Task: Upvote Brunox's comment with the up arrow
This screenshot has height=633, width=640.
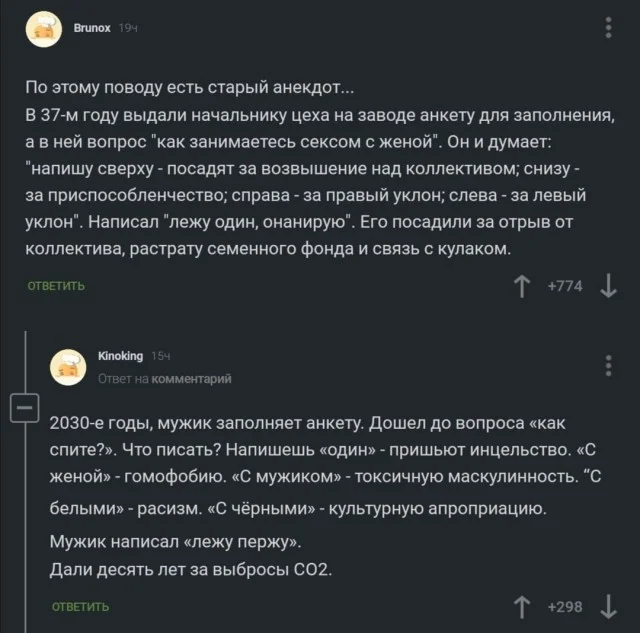Action: point(521,286)
